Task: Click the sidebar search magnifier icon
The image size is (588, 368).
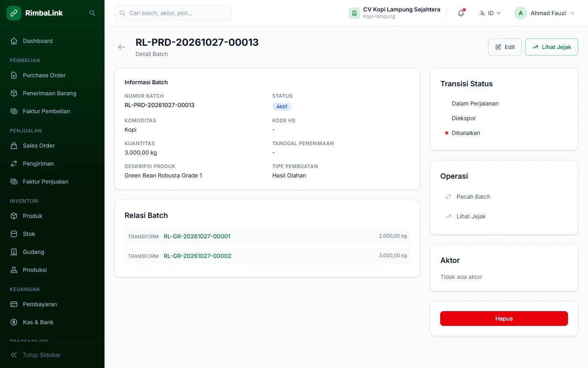Action: pyautogui.click(x=92, y=13)
